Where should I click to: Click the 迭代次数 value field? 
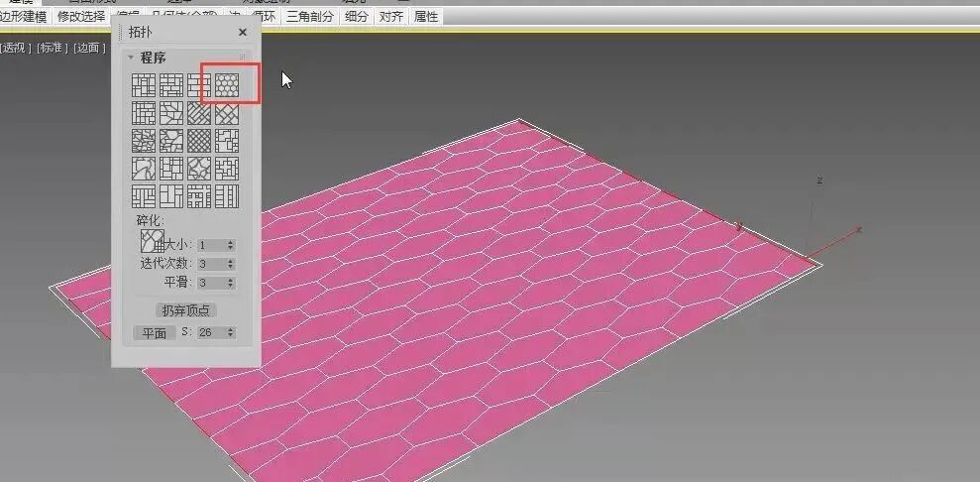[211, 264]
